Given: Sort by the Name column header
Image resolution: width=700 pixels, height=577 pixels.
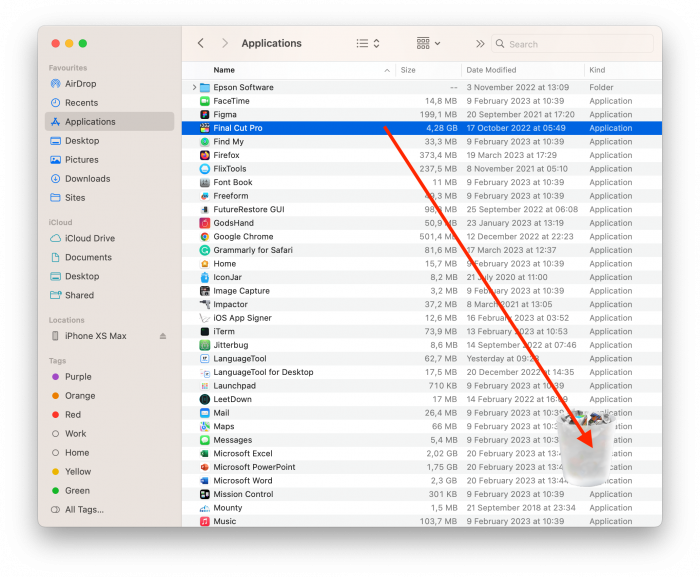Looking at the screenshot, I should click(224, 70).
